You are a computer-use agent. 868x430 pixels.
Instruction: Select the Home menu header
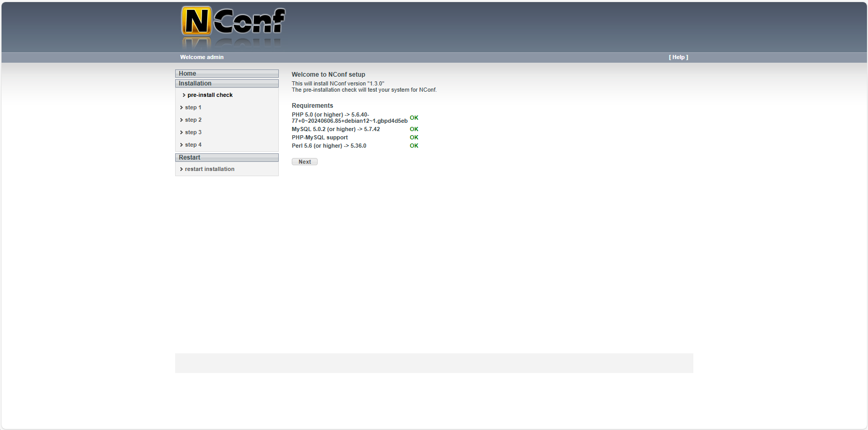tap(226, 74)
